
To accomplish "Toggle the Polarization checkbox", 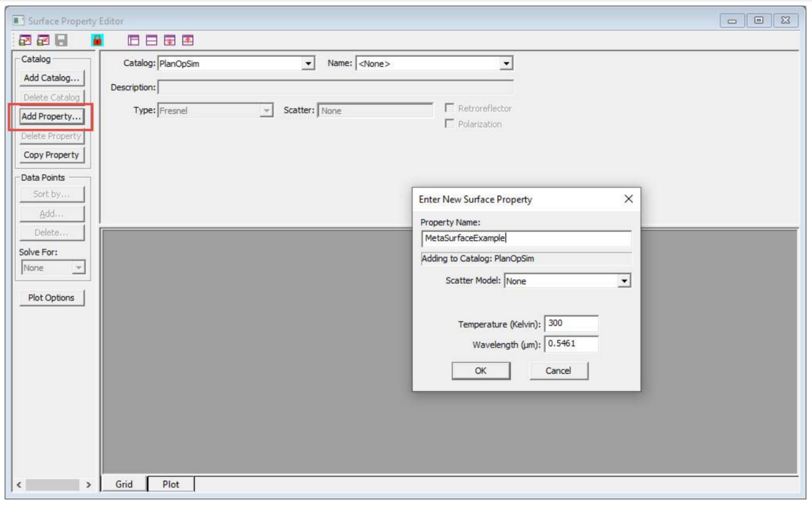I will (449, 124).
